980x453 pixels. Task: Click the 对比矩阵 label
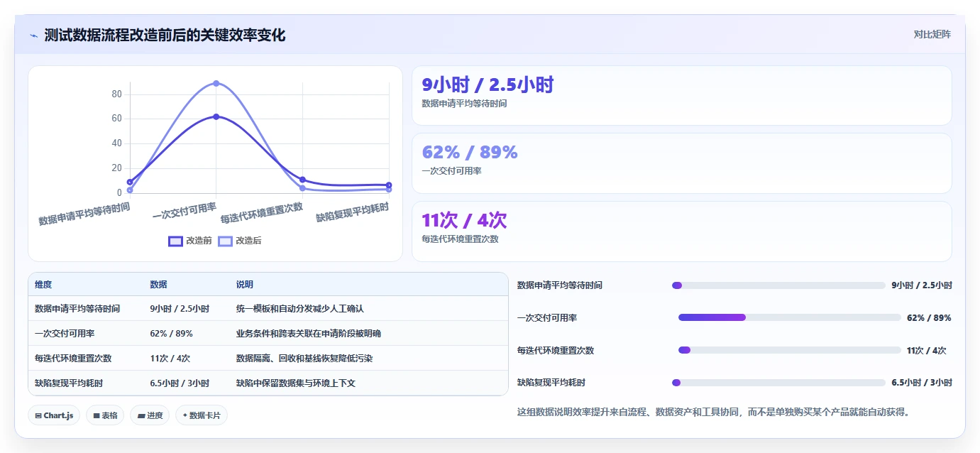coord(932,34)
